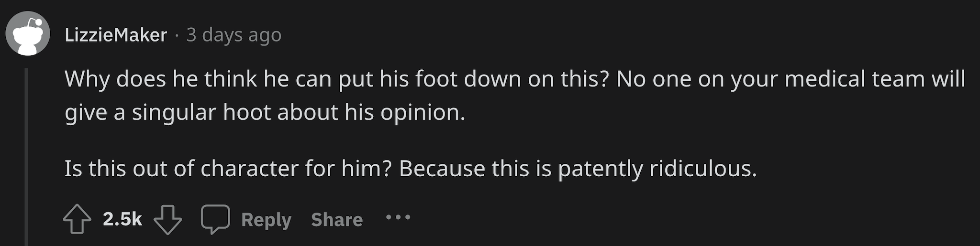
Task: Collapse the thread using the vertical line
Action: 26,157
